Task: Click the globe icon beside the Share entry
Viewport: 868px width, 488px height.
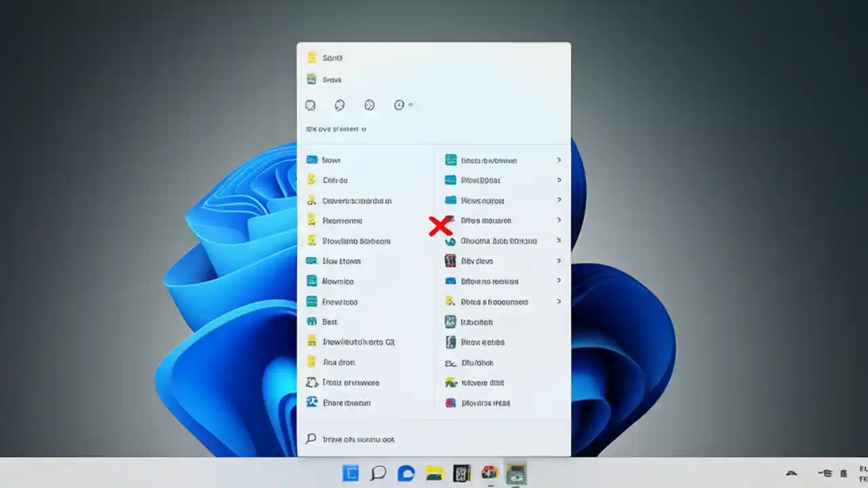Action: pos(312,403)
